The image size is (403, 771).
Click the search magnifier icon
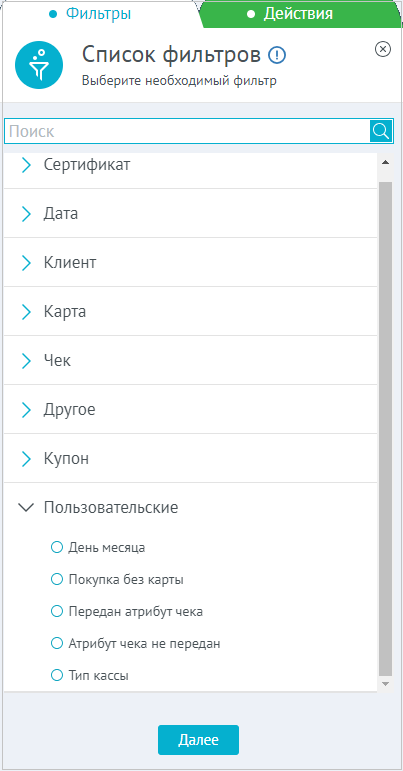[x=381, y=131]
